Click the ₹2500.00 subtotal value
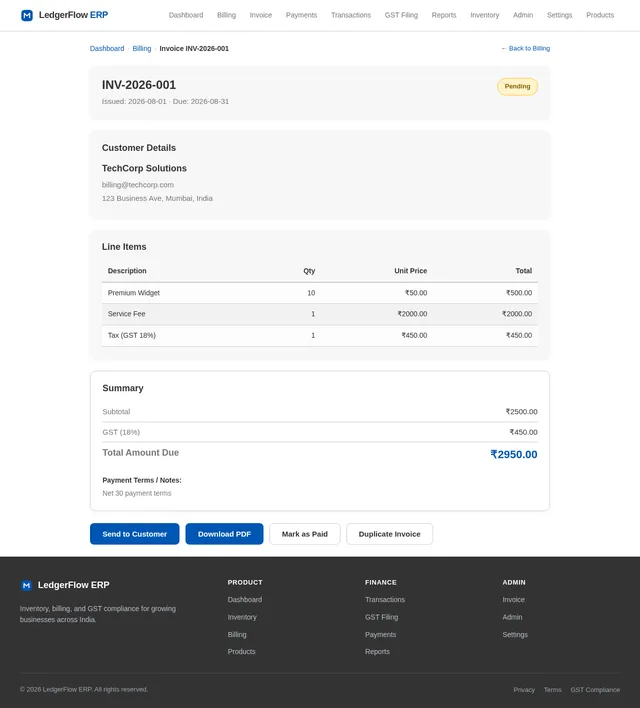640x708 pixels. click(x=521, y=412)
